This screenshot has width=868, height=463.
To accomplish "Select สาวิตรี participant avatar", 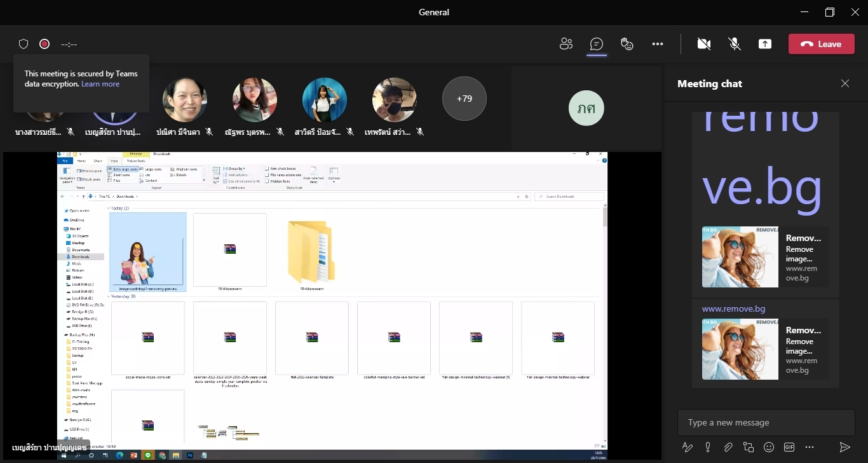I will (x=325, y=99).
